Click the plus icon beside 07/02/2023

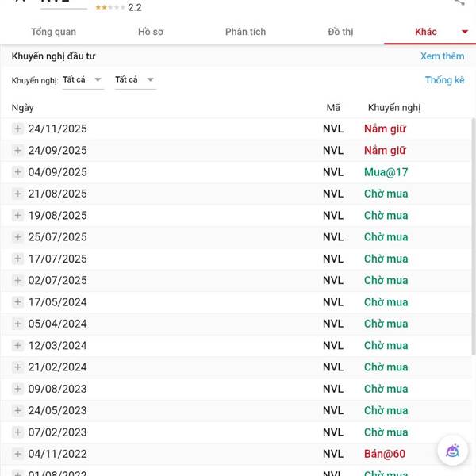(18, 432)
